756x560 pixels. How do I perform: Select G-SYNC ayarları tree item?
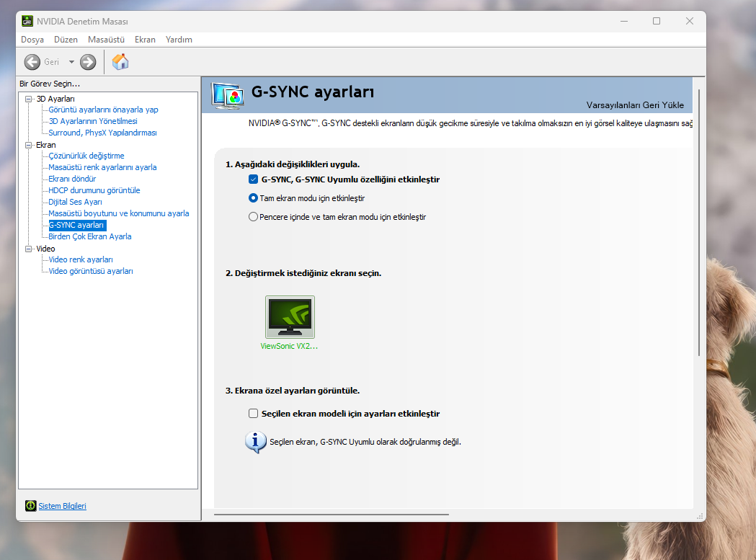pyautogui.click(x=76, y=226)
